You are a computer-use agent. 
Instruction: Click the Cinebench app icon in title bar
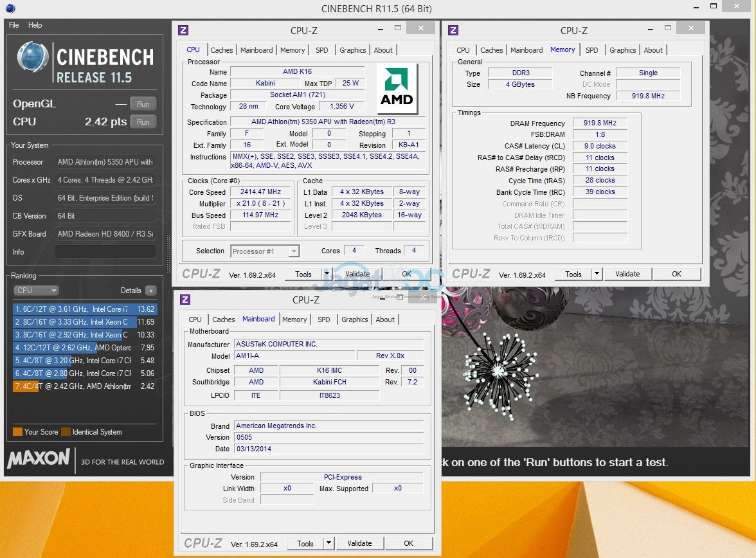[10, 8]
